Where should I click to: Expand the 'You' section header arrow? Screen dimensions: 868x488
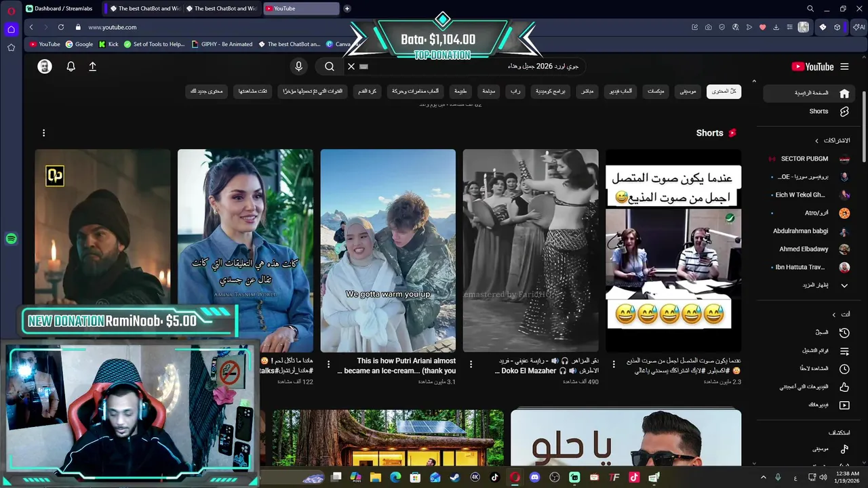pos(834,314)
